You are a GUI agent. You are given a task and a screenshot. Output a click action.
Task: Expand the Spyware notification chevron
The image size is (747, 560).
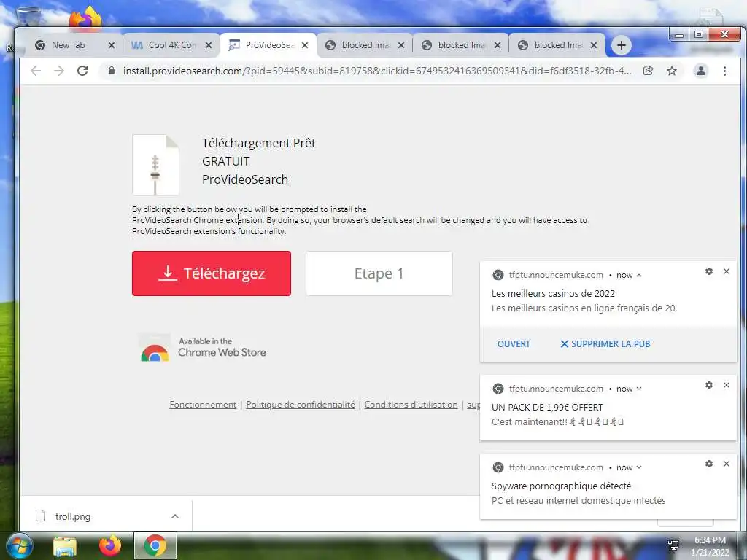pyautogui.click(x=639, y=467)
